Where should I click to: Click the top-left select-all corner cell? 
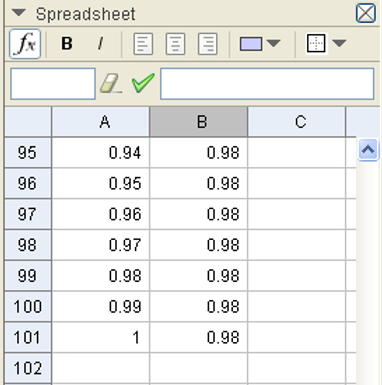(x=28, y=122)
